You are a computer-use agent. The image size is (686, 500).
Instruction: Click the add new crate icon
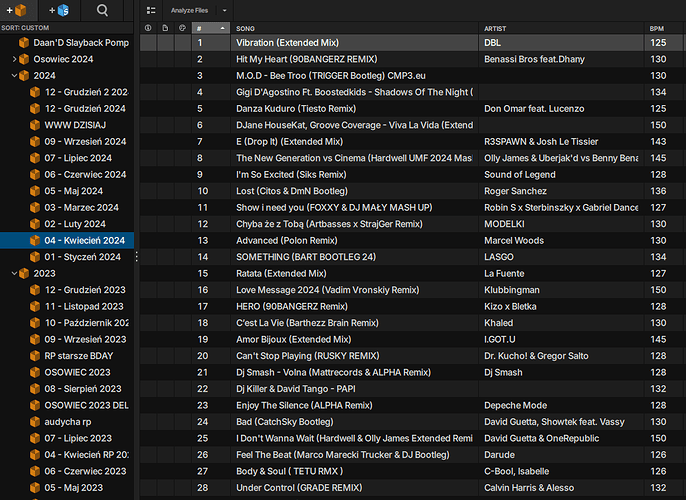(x=18, y=10)
